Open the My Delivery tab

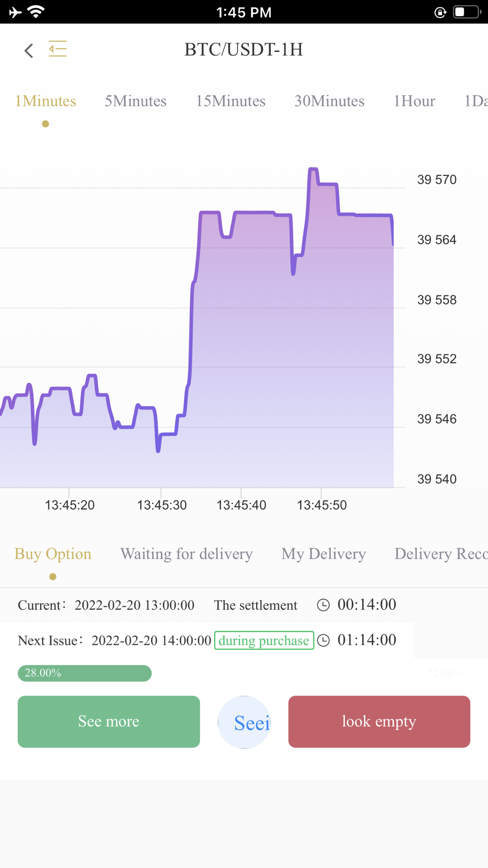click(x=324, y=554)
